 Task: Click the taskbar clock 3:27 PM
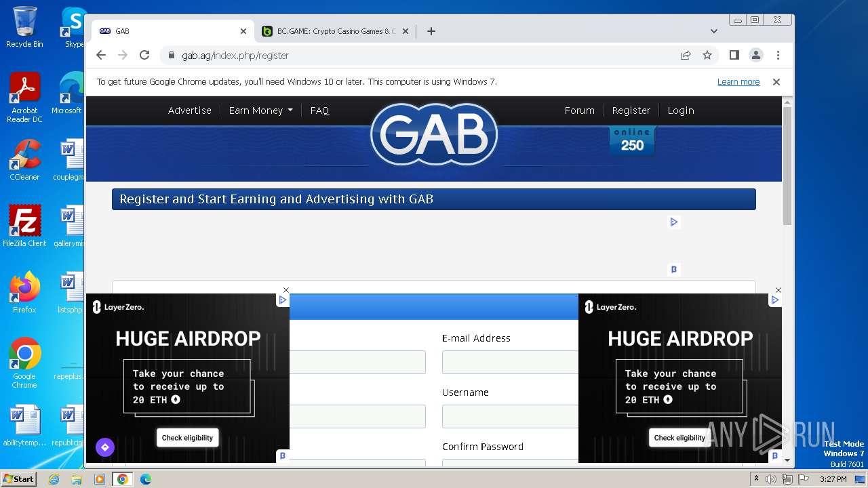833,479
